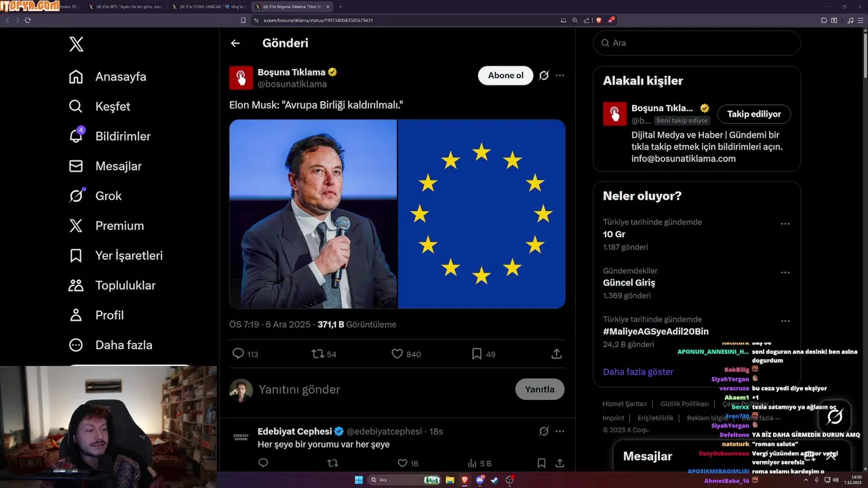Screen dimensions: 868x488
Task: Go to Anasayfa in the sidebar
Action: pos(108,77)
